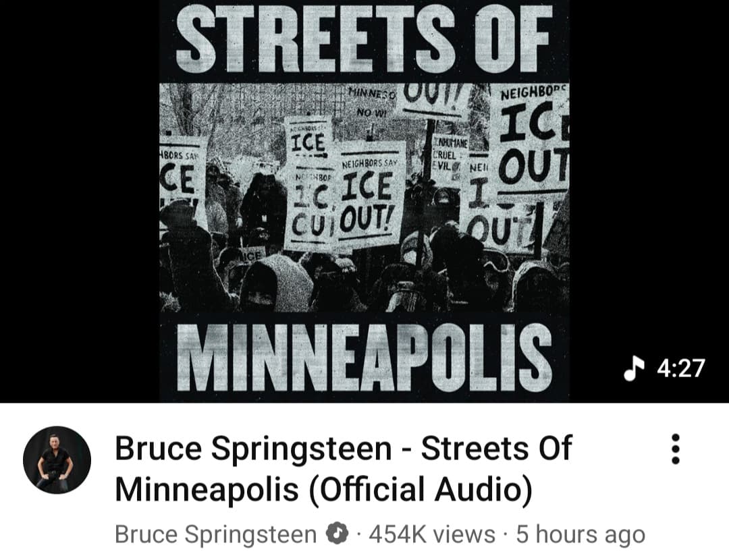Click the 'STREETS OF' heading on the thumbnail

[x=364, y=38]
